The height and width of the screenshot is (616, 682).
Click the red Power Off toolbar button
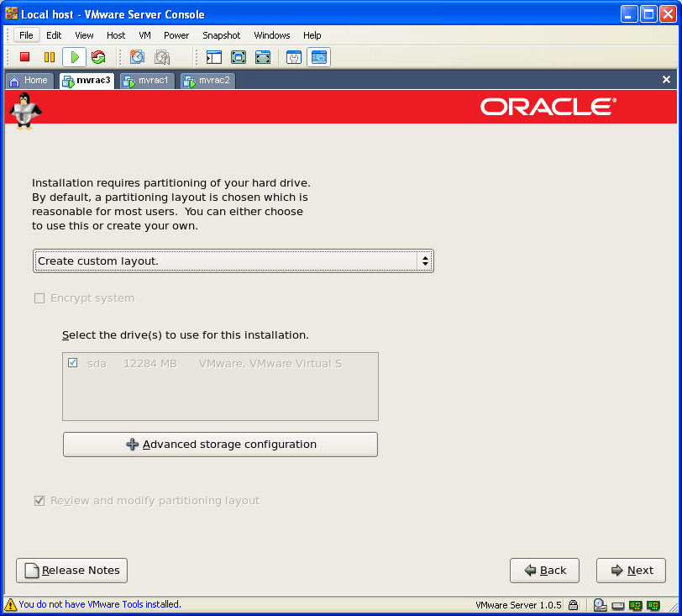(24, 57)
